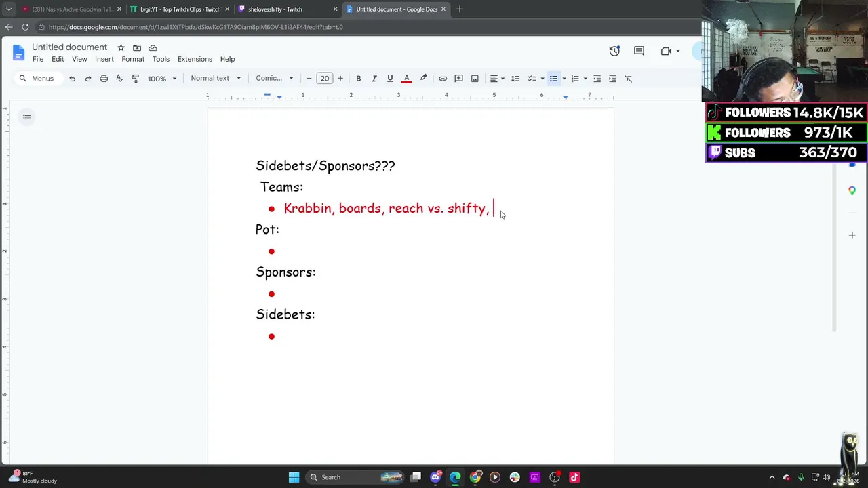Check the cloud save status icon

click(153, 47)
